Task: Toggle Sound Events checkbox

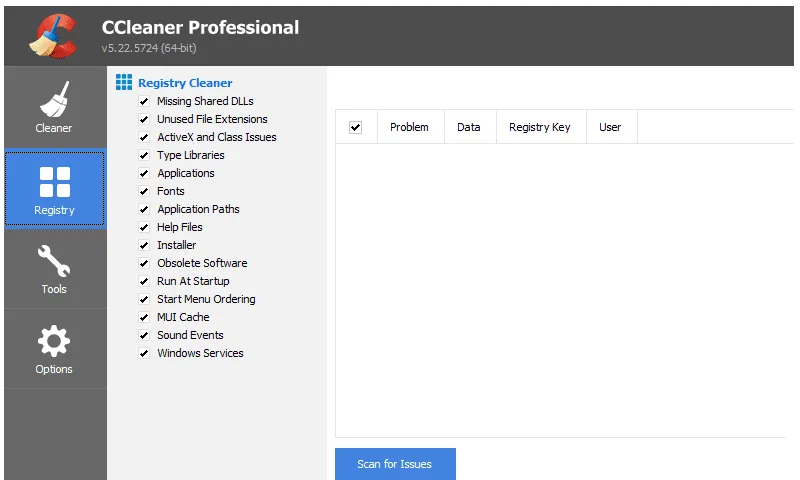Action: pos(144,335)
